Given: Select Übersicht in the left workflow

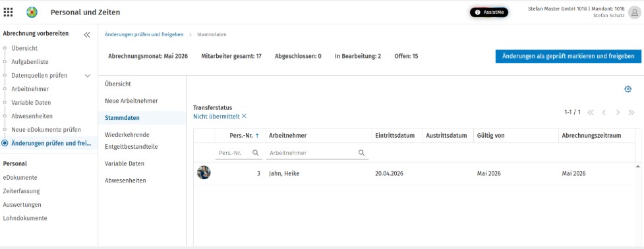Looking at the screenshot, I should click(x=24, y=48).
